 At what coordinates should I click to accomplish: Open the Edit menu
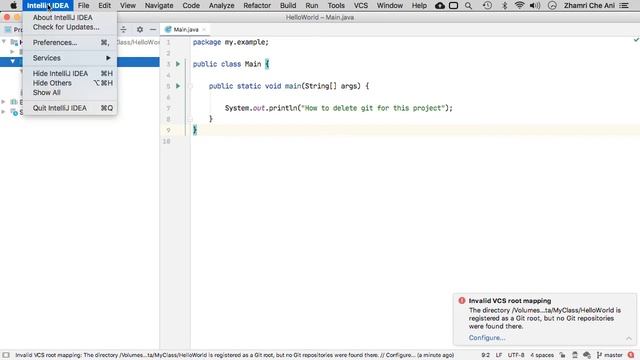104,5
